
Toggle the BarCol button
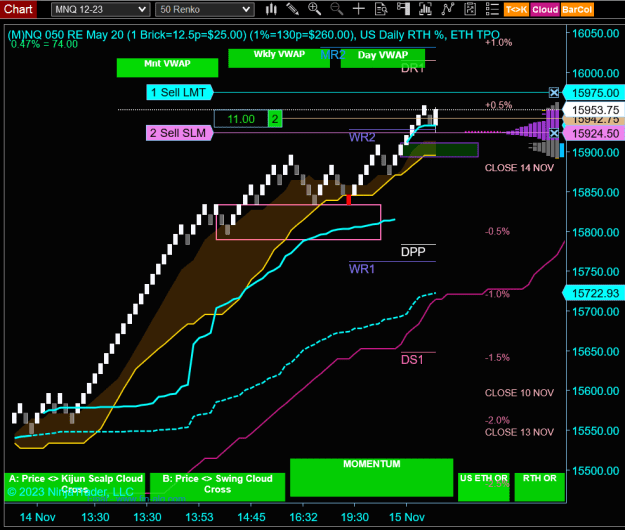point(577,10)
